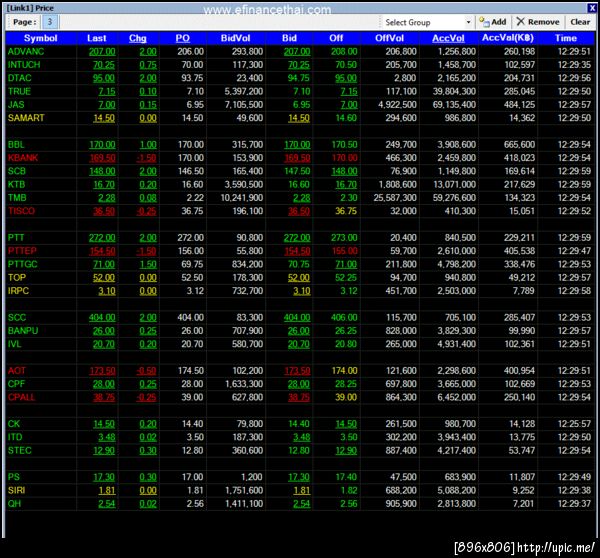Image resolution: width=600 pixels, height=558 pixels.
Task: Click STEC AccVol 4,217,400
Action: (x=457, y=451)
